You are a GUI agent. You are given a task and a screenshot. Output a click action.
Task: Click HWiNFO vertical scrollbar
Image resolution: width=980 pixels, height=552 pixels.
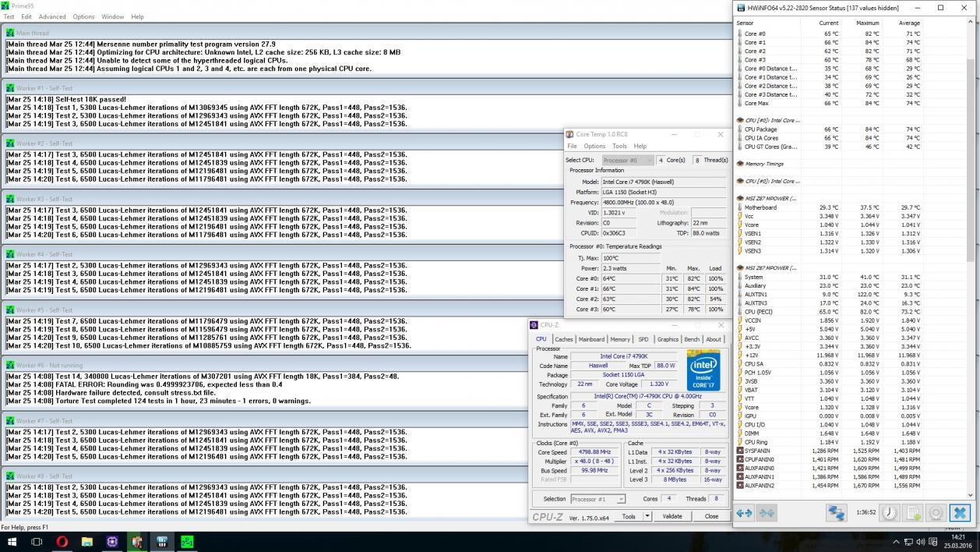971,258
